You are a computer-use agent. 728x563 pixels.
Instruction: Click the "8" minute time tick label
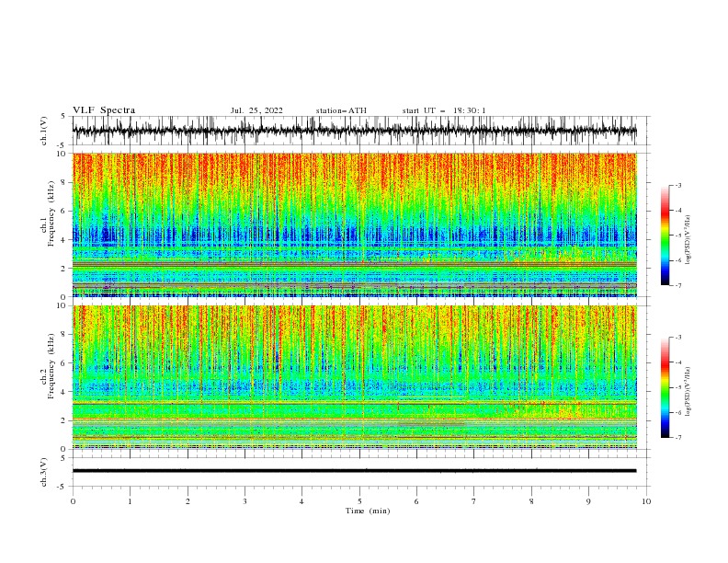click(x=531, y=501)
